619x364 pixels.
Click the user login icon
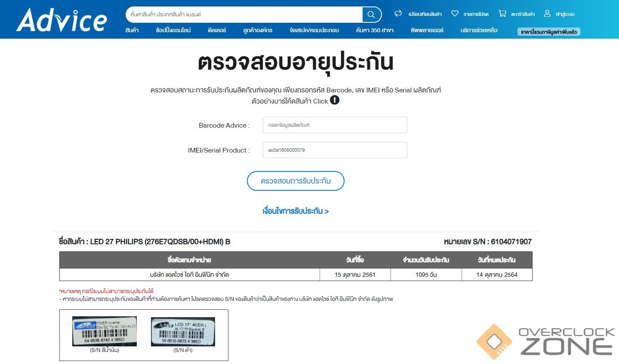coord(547,14)
